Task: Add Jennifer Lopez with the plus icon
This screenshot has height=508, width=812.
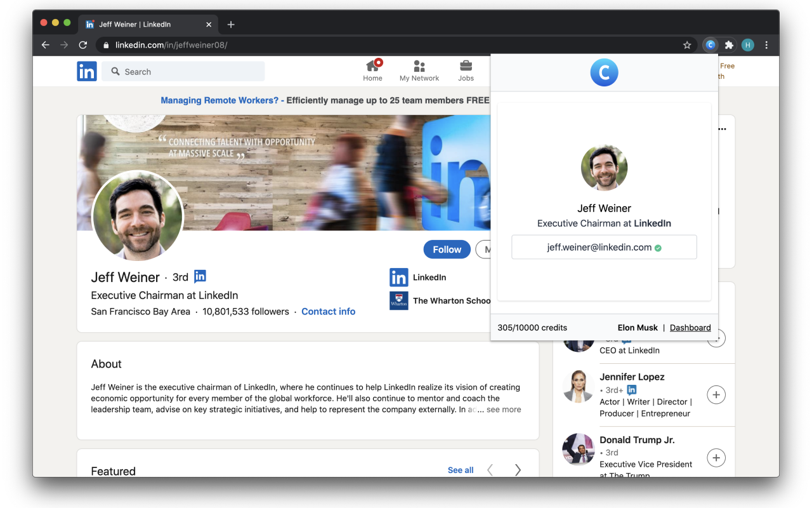Action: [x=716, y=395]
